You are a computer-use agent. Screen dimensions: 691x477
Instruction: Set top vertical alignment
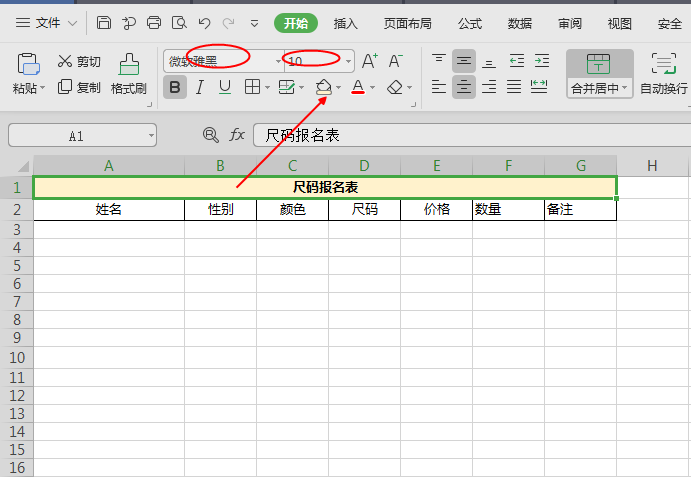point(438,61)
